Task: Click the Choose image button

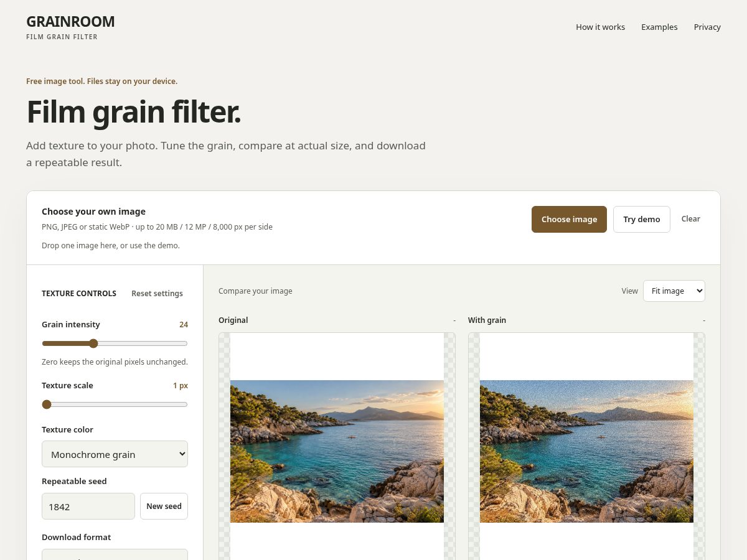Action: [x=569, y=219]
